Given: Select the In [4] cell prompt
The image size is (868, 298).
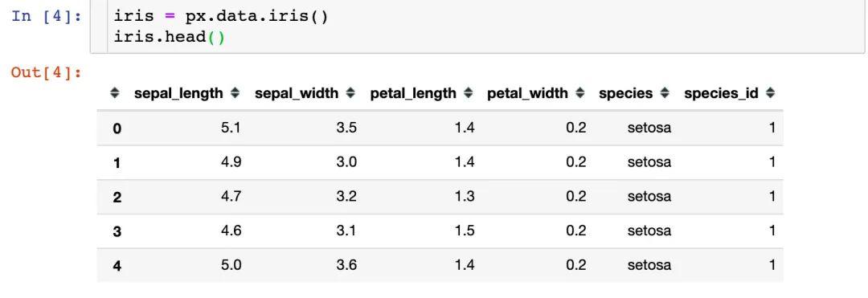Looking at the screenshot, I should pos(47,16).
